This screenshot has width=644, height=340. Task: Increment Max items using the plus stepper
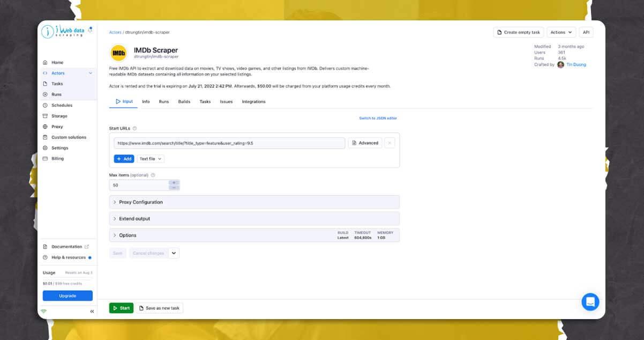174,182
